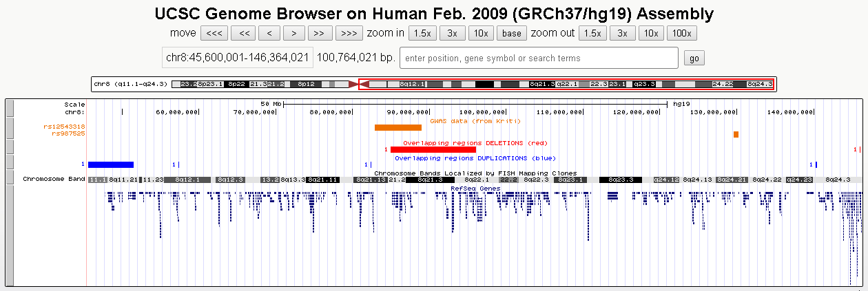Click the position search input field

tap(539, 58)
